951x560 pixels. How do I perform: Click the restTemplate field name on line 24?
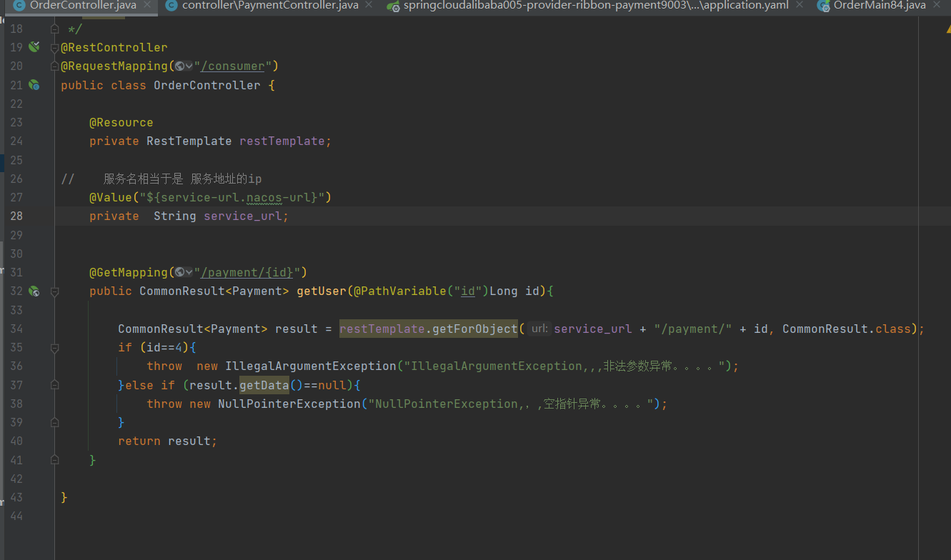282,141
